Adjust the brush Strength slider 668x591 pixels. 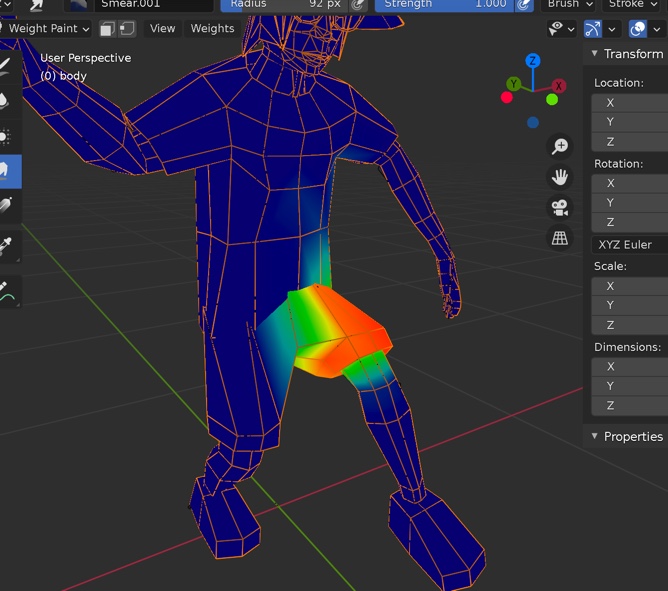click(444, 4)
